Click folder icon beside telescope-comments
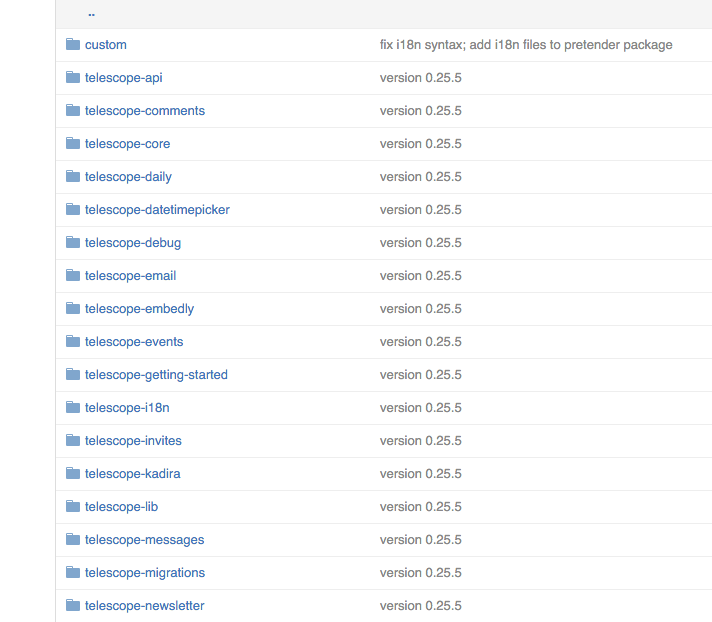The width and height of the screenshot is (712, 622). [x=73, y=110]
